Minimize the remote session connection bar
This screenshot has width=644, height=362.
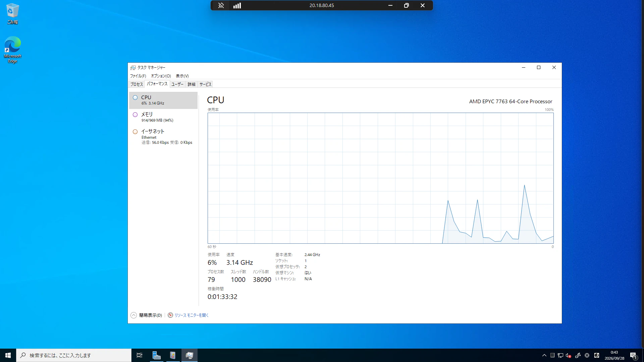390,5
